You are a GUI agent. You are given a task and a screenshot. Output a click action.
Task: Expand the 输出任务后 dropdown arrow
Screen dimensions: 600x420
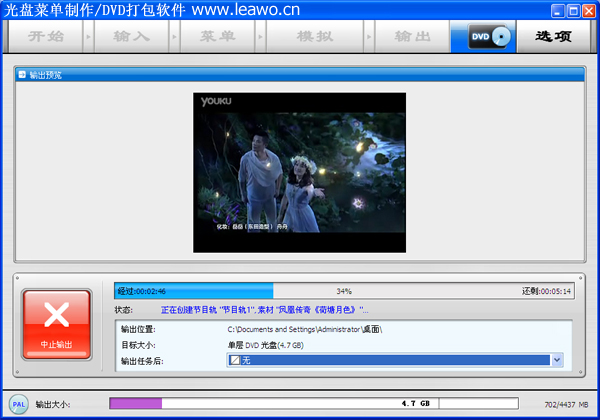pos(557,360)
